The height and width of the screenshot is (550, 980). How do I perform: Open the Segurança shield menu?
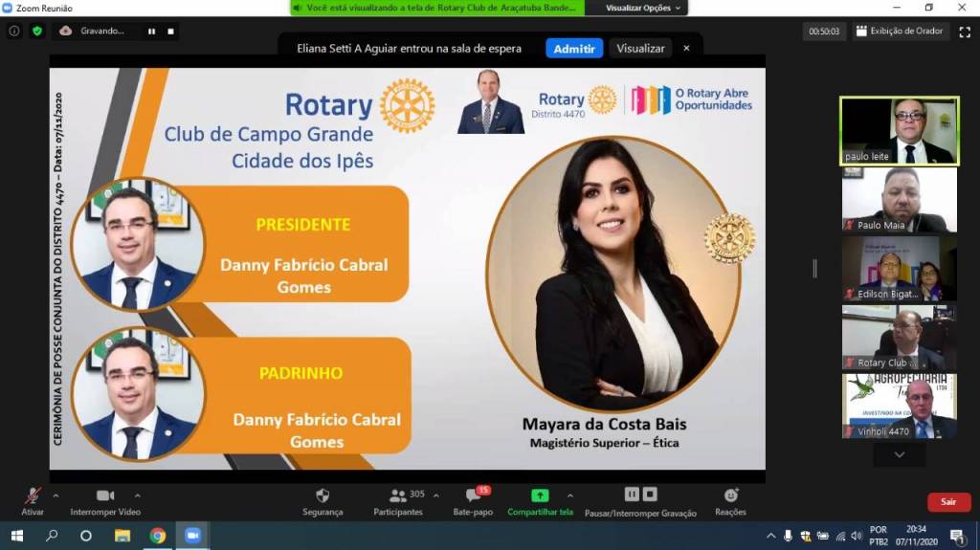click(323, 495)
